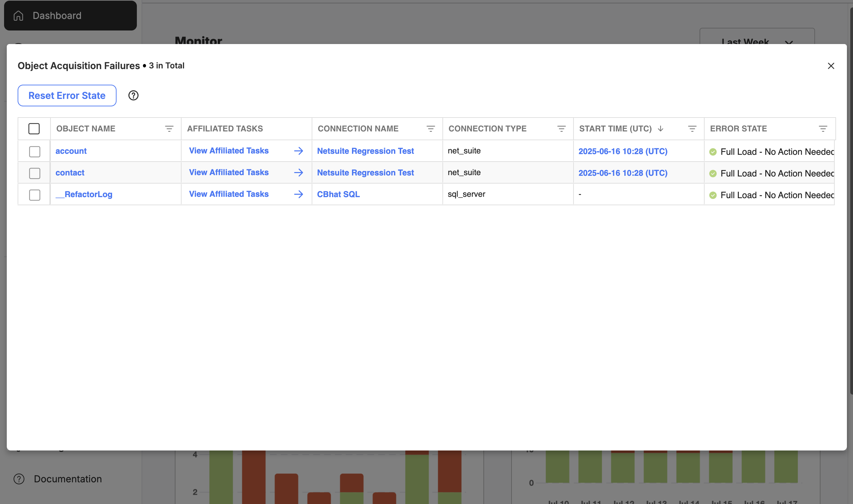Open the Object Name column filter icon
Viewport: 853px width, 504px height.
click(x=169, y=129)
